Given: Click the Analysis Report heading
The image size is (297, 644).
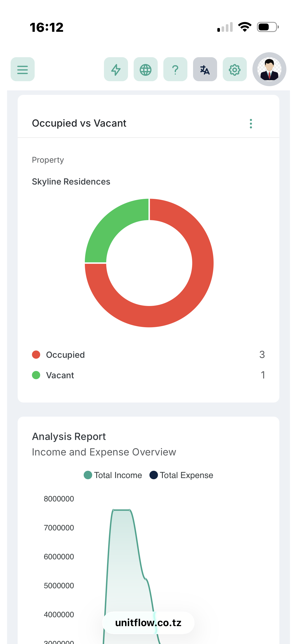Looking at the screenshot, I should coord(69,436).
